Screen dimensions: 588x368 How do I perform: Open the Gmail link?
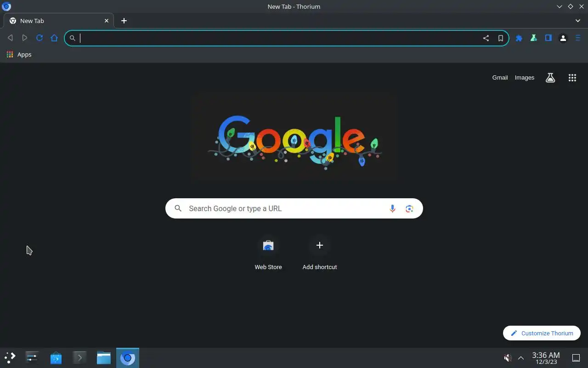[500, 78]
